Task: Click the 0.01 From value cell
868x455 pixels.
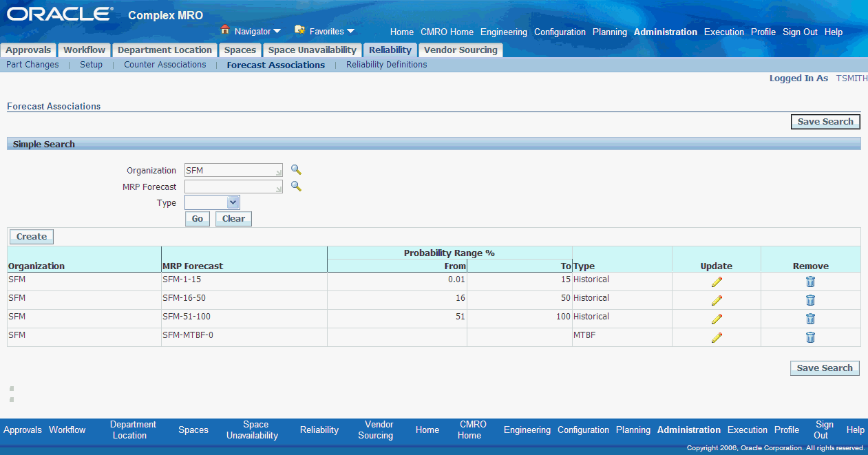Action: pos(456,279)
